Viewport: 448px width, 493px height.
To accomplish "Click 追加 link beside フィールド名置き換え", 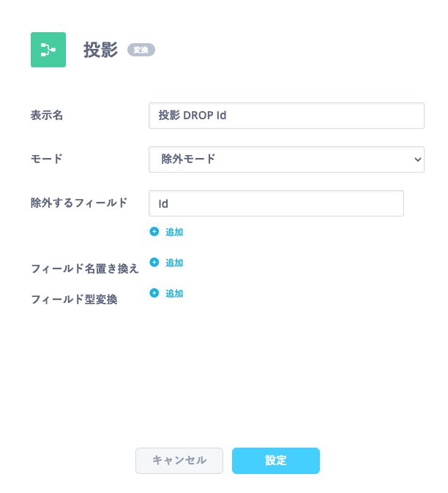I will 174,263.
